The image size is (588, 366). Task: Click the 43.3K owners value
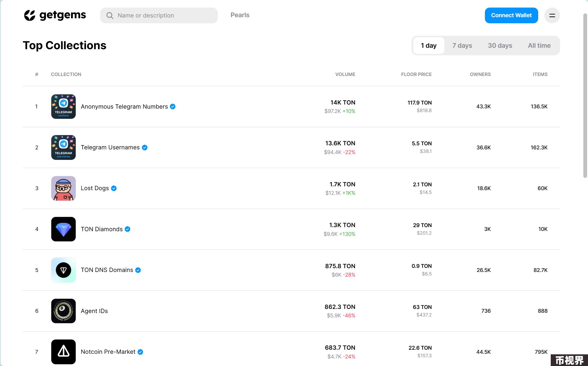(x=483, y=107)
